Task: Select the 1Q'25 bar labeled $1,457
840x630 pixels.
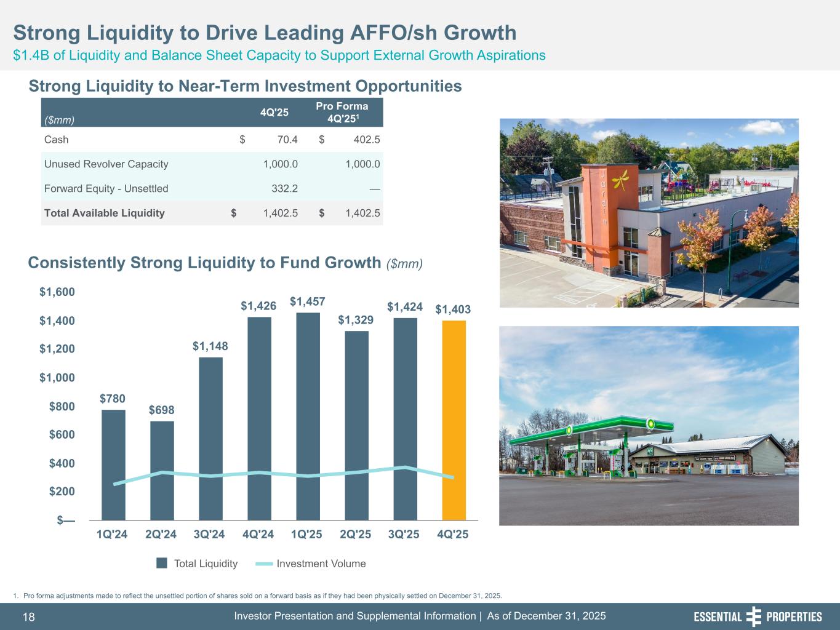Action: (x=308, y=416)
